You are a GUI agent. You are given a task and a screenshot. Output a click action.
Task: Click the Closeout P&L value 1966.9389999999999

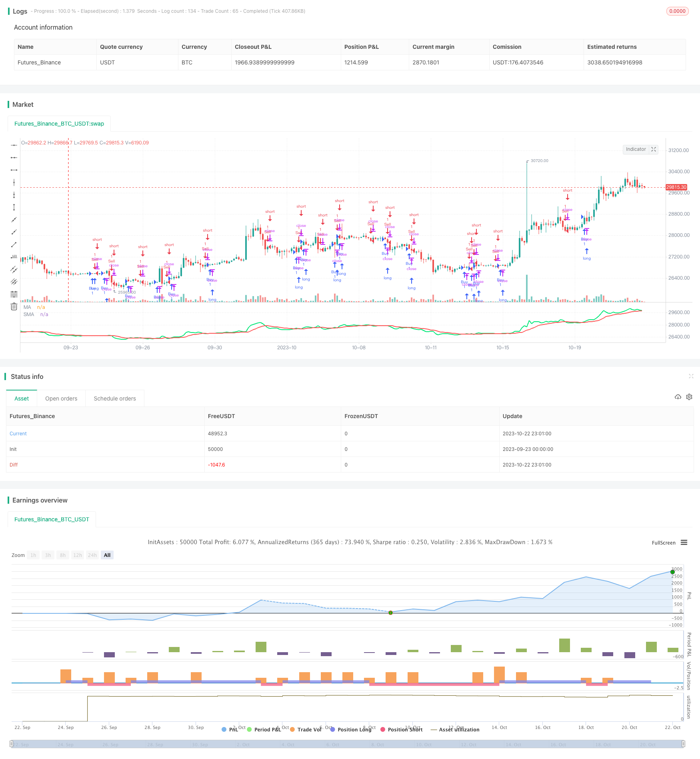click(264, 62)
